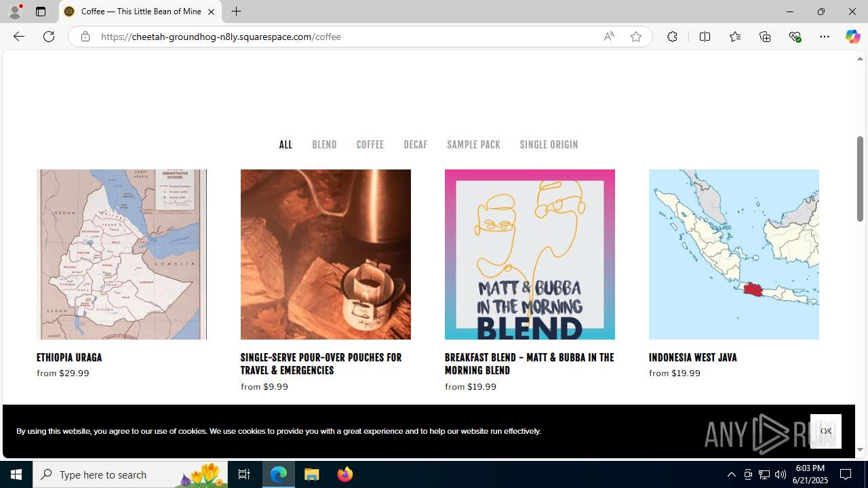Filter products by SAMPLE PACK
The height and width of the screenshot is (488, 868).
(x=473, y=144)
